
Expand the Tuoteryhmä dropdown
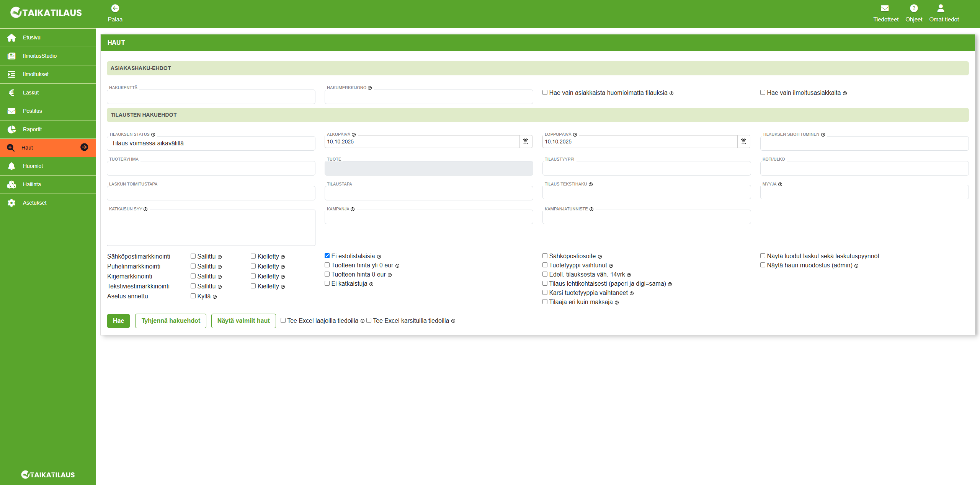211,168
